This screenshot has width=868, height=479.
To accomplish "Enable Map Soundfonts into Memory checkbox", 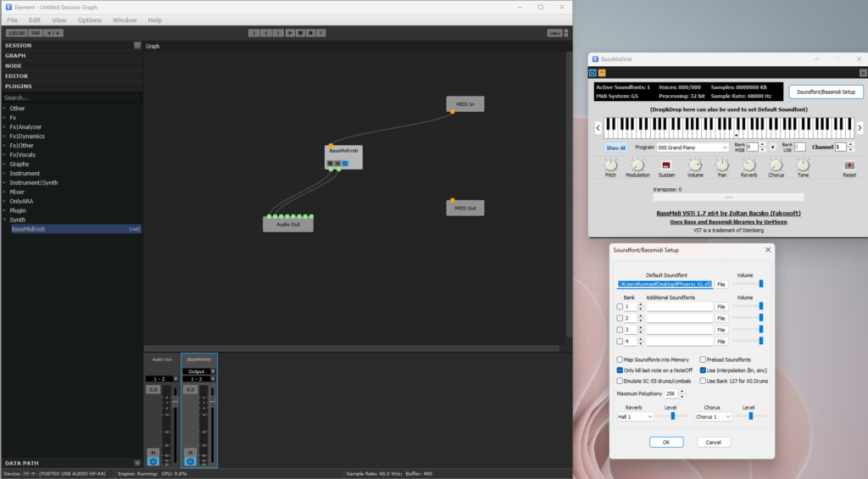I will point(619,359).
